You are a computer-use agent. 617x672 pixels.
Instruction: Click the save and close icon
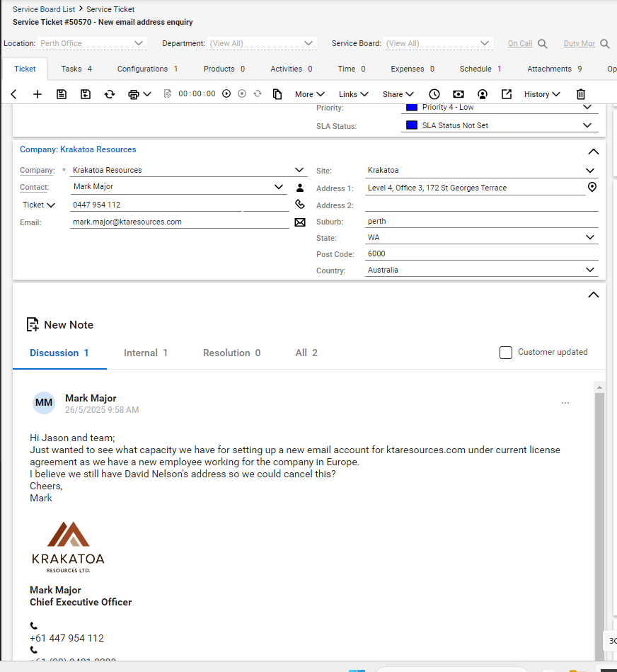86,94
